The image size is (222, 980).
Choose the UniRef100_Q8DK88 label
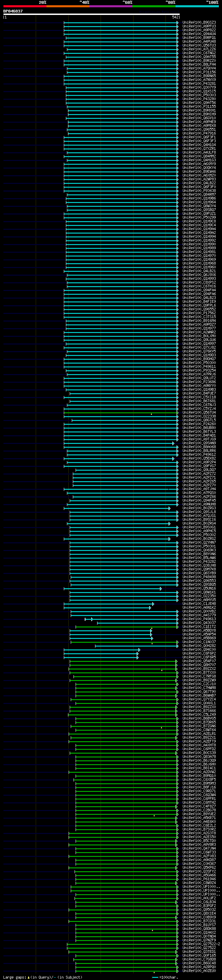199,929
